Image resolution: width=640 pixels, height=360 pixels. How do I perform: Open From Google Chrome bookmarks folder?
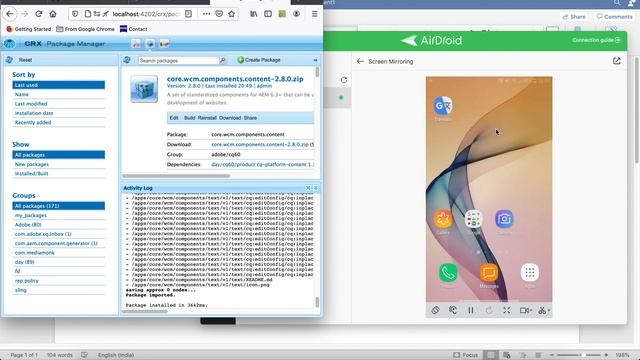tap(85, 29)
